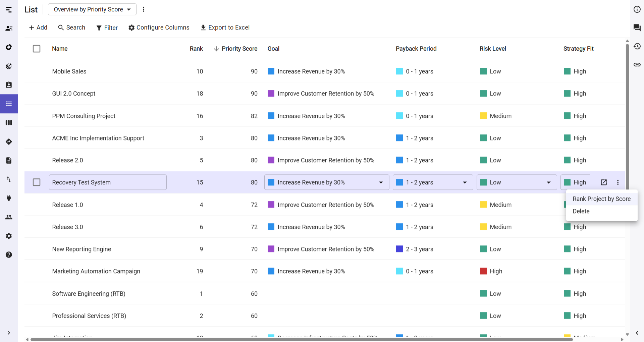This screenshot has height=342, width=644.
Task: Close row actions three-dot menu
Action: coord(618,182)
